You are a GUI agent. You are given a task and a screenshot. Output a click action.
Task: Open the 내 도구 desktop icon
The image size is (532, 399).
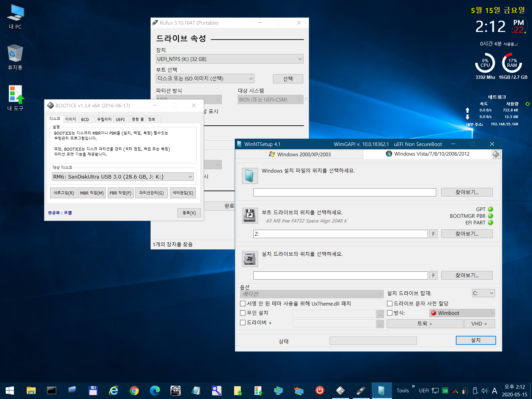pos(15,98)
